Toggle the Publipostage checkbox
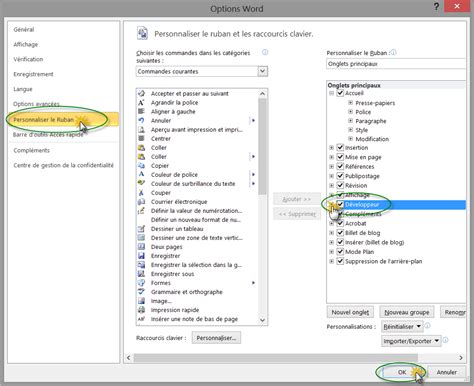This screenshot has height=386, width=474. [340, 176]
